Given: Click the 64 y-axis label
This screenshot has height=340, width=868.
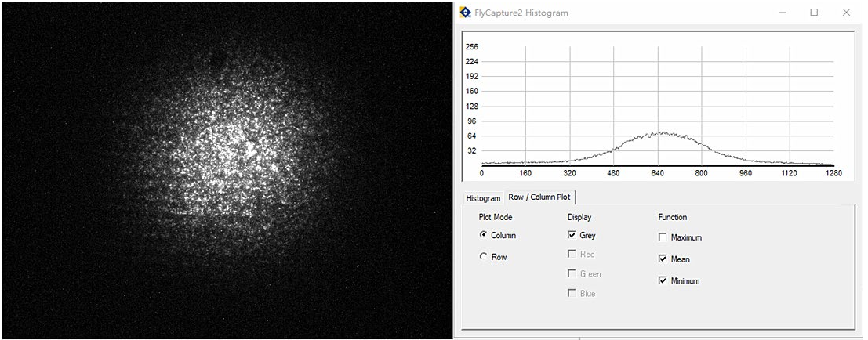Looking at the screenshot, I should pyautogui.click(x=472, y=136).
